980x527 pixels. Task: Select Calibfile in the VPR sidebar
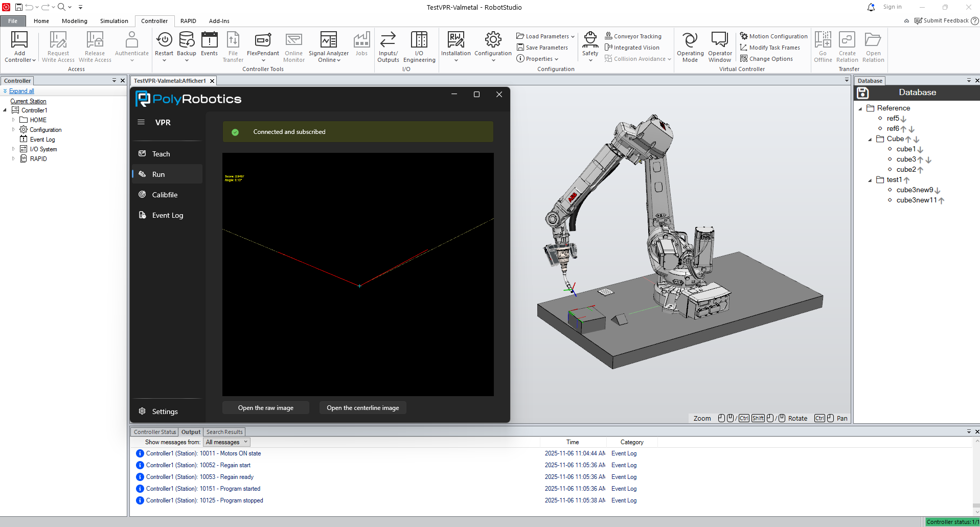pos(167,195)
